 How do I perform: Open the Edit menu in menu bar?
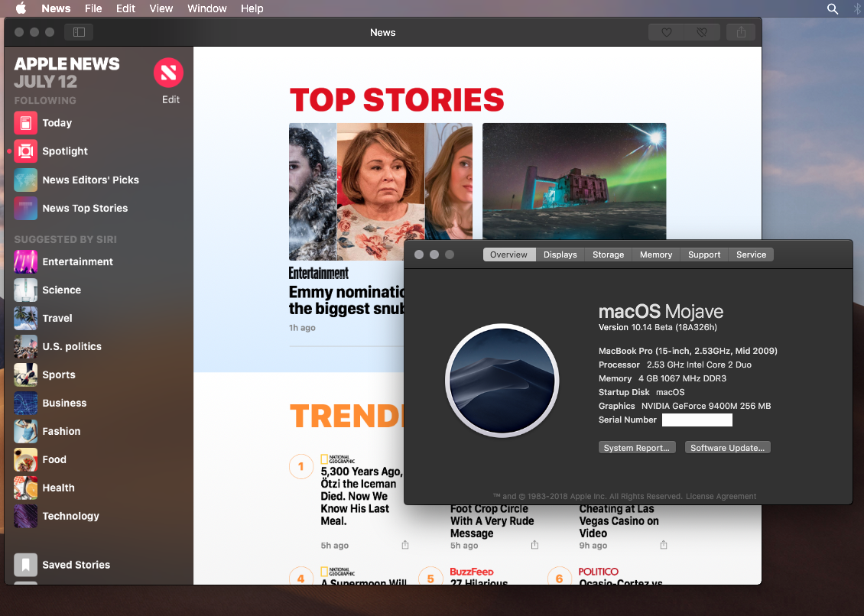point(125,8)
